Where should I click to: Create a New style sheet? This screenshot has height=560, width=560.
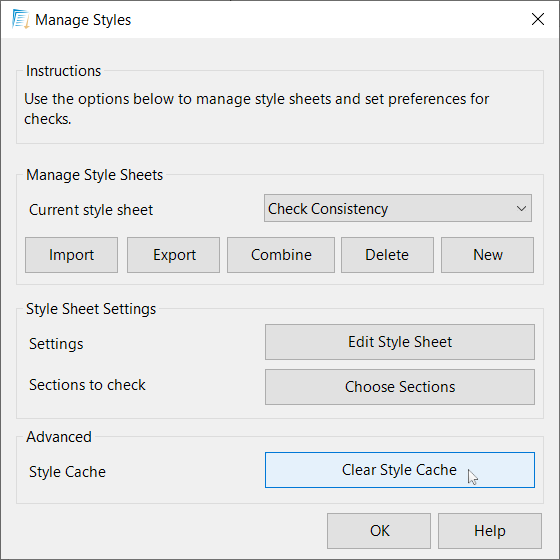pos(488,255)
